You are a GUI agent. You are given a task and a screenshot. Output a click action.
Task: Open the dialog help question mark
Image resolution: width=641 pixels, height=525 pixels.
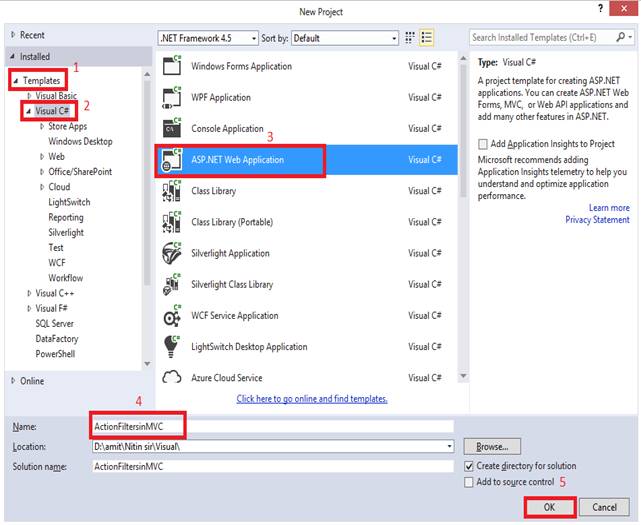coord(600,8)
